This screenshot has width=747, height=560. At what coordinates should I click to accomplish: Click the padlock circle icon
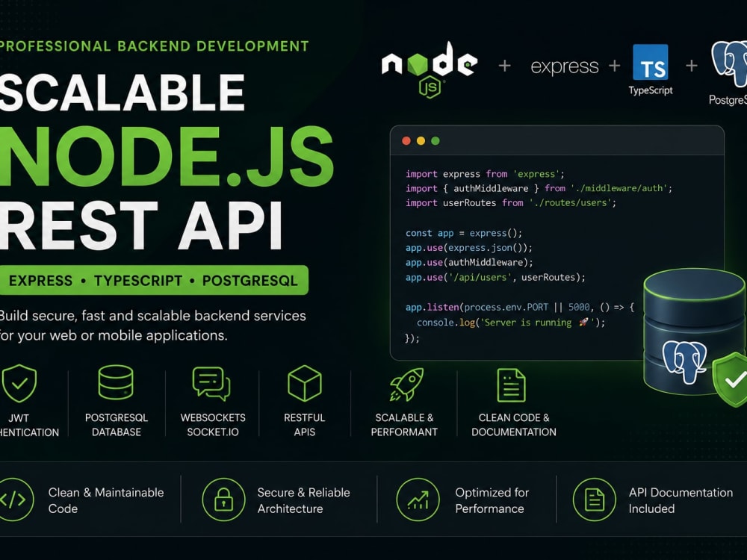pos(223,500)
